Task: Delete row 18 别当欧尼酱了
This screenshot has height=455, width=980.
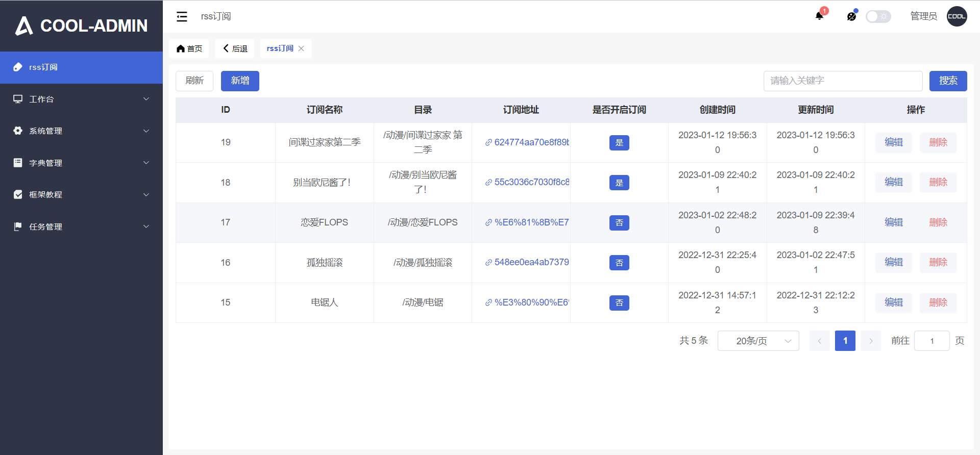Action: point(938,182)
